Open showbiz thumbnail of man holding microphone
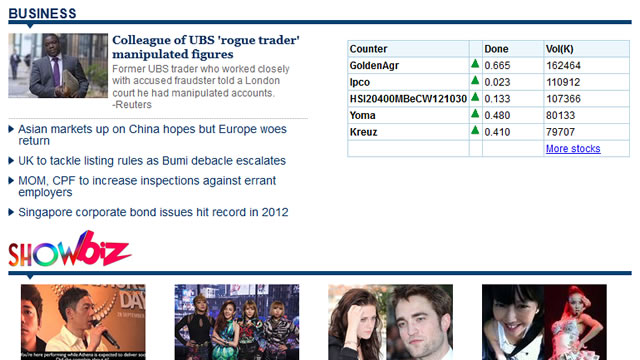 coord(83,322)
